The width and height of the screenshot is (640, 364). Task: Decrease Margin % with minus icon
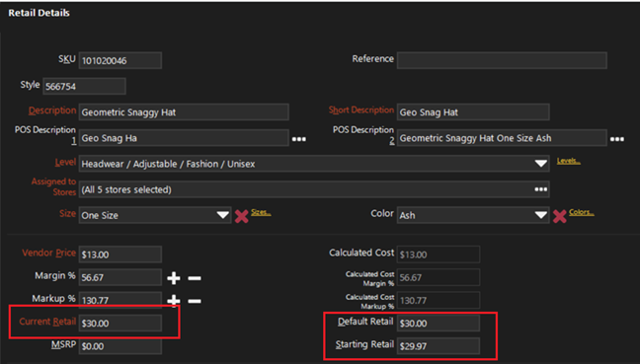tap(195, 278)
